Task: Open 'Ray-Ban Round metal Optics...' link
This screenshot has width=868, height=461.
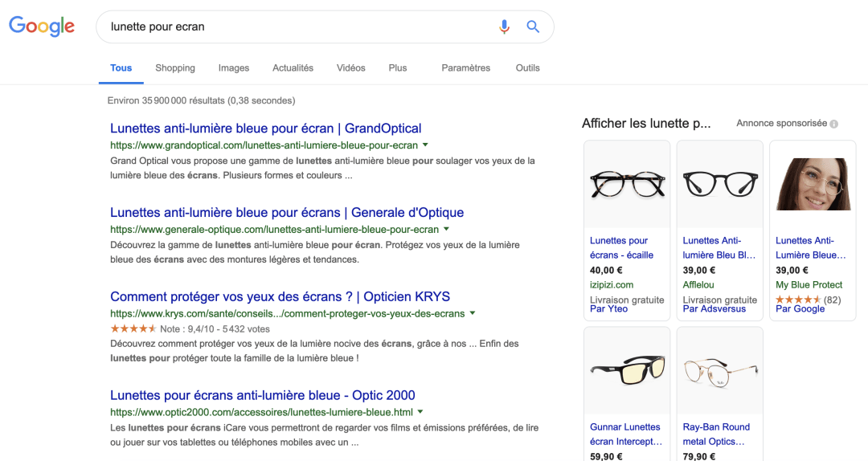Action: 716,434
